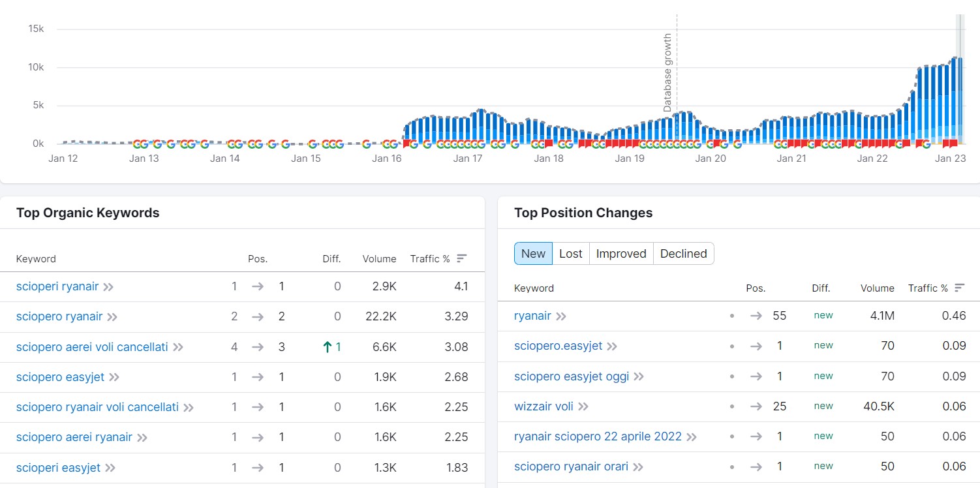980x488 pixels.
Task: Open the 'wizzair voli' keyword link
Action: (544, 406)
